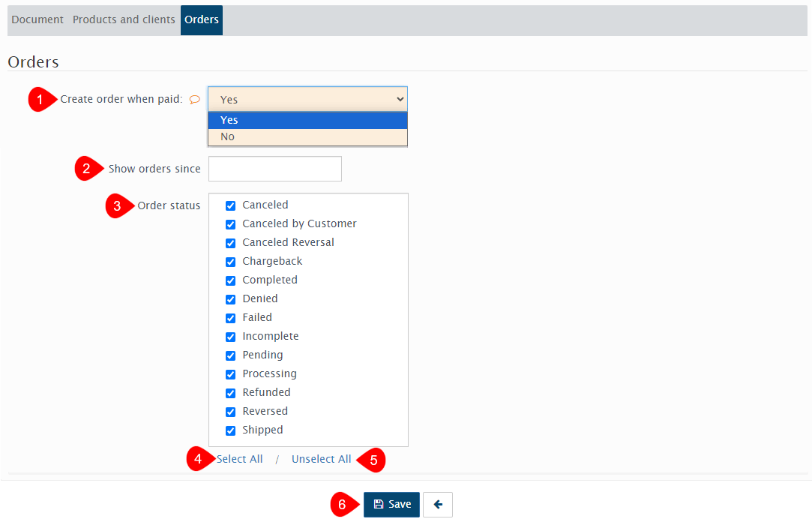Screen dimensions: 812x528
Task: Toggle the Chargeback checkbox
Action: tap(231, 262)
